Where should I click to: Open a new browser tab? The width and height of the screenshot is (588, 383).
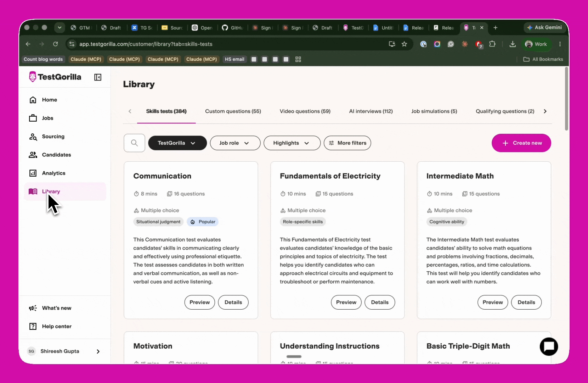tap(495, 28)
